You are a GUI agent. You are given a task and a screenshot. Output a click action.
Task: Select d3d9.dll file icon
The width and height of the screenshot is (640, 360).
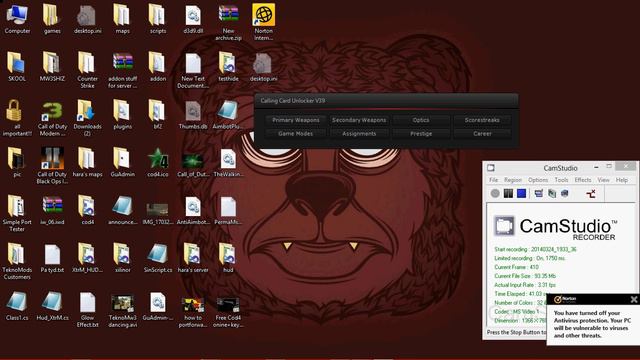point(193,19)
